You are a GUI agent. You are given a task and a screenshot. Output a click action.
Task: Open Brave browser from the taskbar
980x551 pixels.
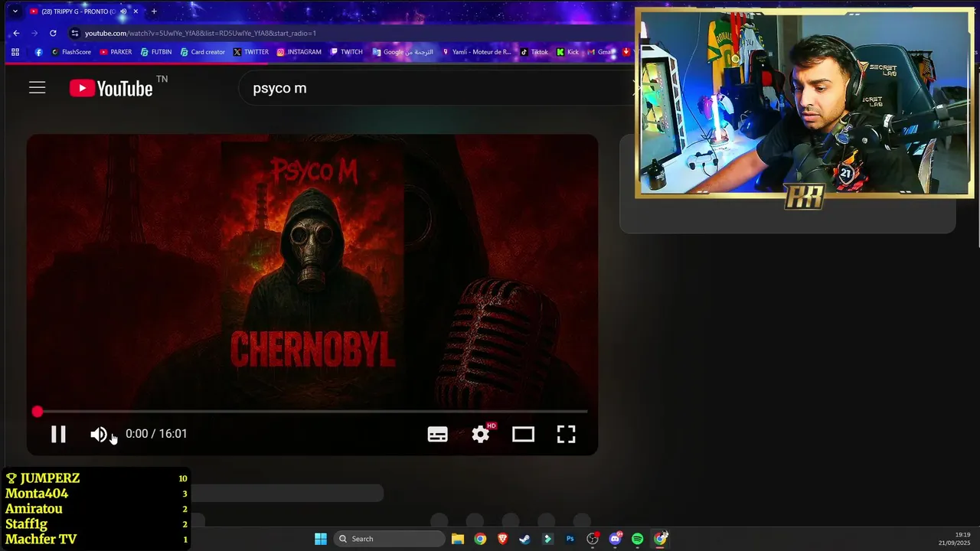(502, 539)
